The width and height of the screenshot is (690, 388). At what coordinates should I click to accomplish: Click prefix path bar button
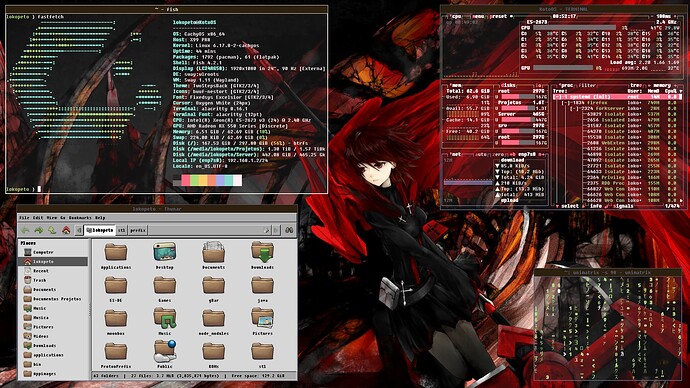tap(137, 230)
